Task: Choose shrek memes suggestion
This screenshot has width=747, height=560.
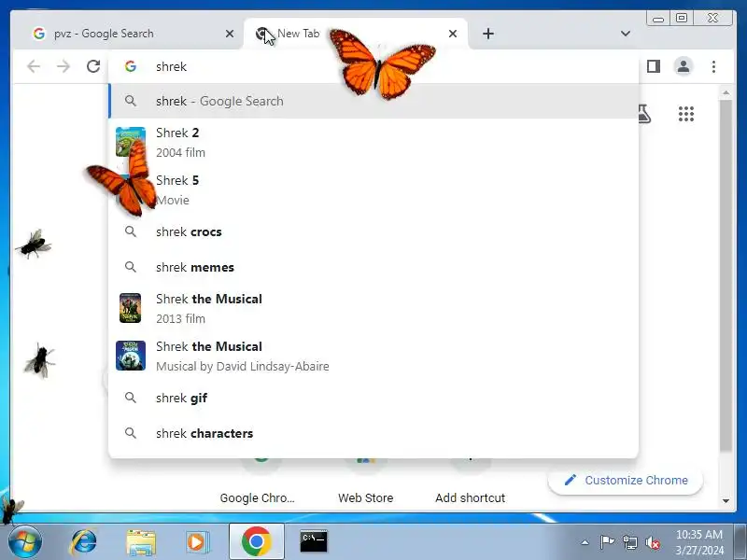Action: click(374, 267)
